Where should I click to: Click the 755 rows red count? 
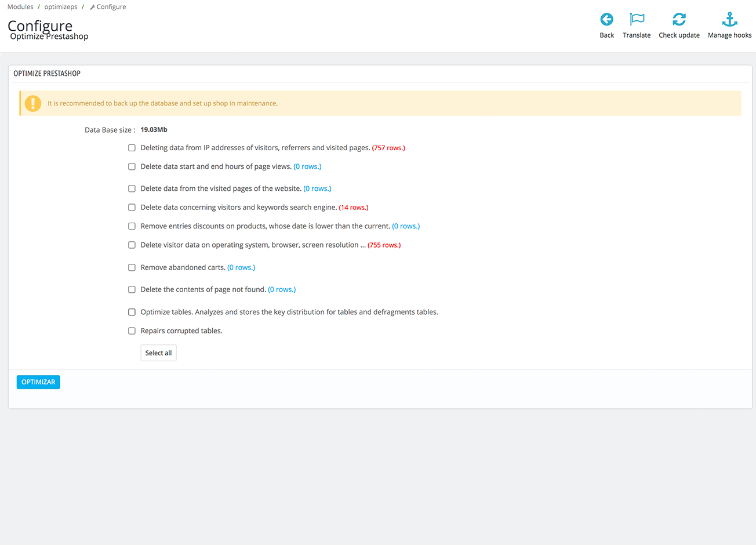pyautogui.click(x=384, y=245)
